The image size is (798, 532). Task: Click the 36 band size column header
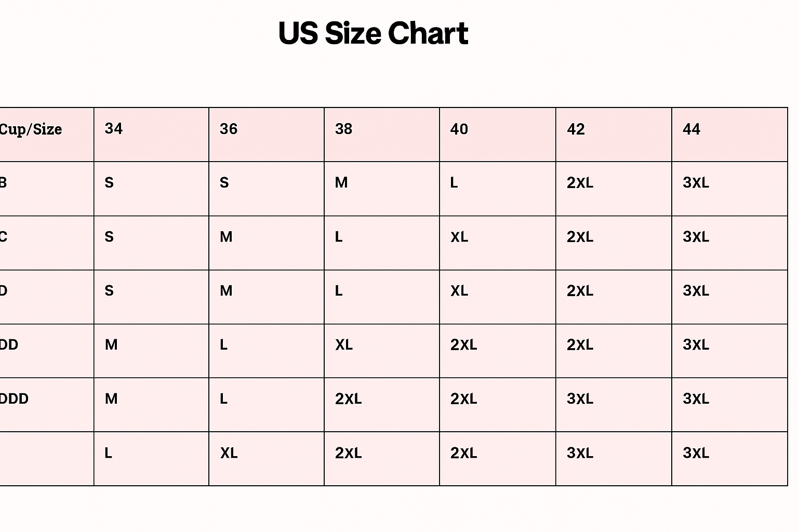tap(267, 135)
